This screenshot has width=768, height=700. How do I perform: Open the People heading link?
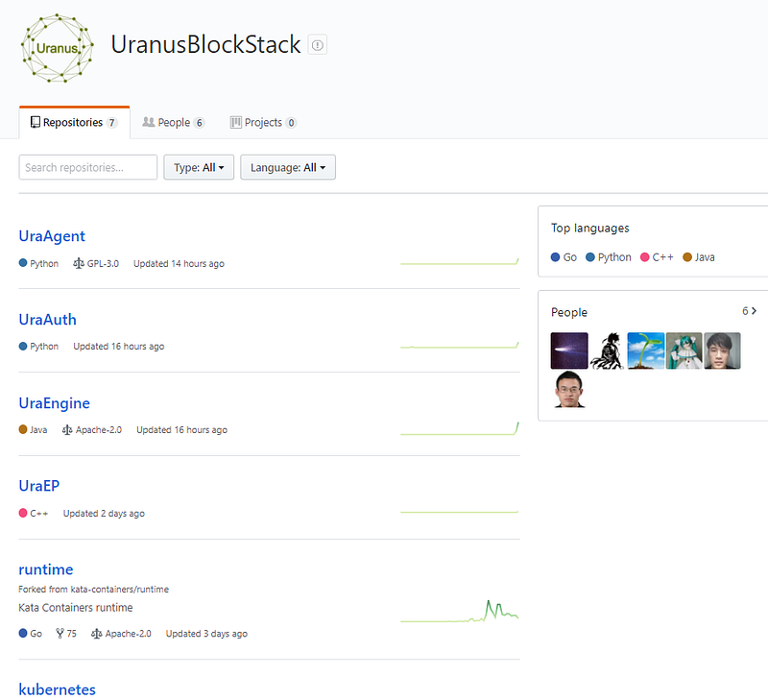click(569, 312)
